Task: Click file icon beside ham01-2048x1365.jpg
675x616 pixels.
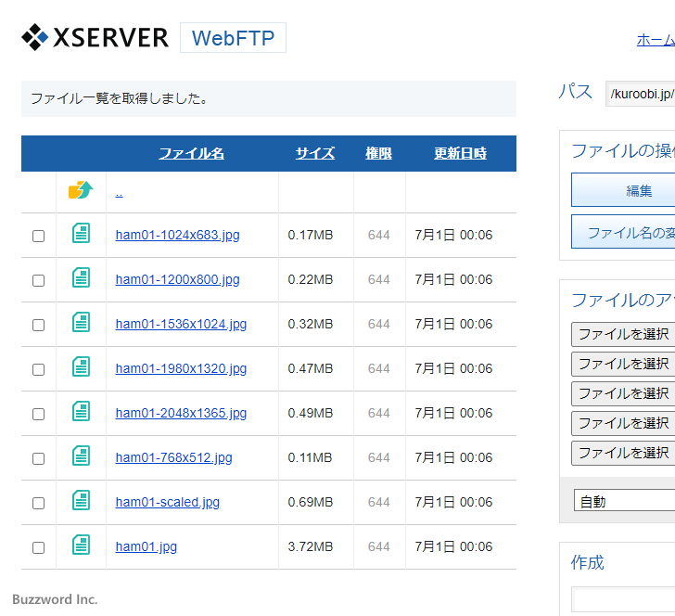Action: 82,412
